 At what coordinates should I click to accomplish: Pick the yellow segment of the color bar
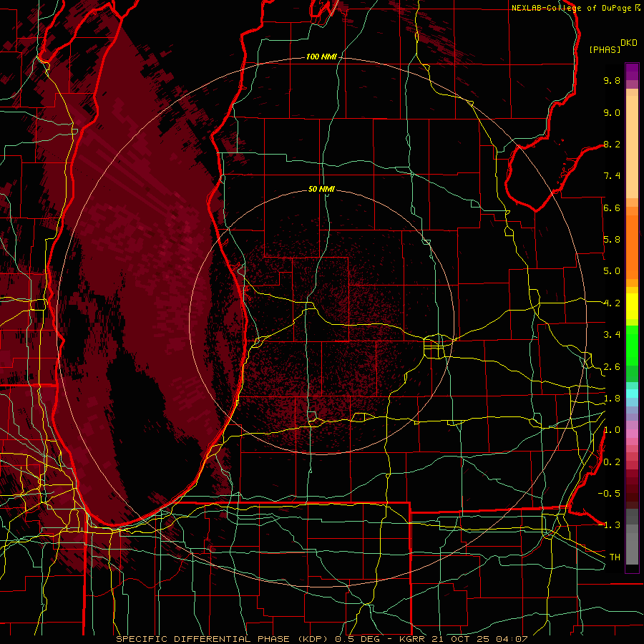pyautogui.click(x=632, y=306)
